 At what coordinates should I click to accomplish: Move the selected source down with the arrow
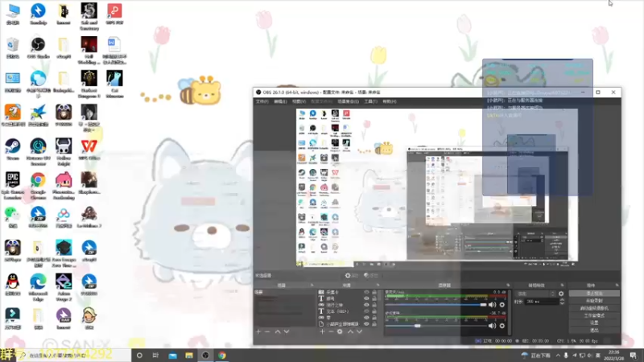(x=359, y=331)
